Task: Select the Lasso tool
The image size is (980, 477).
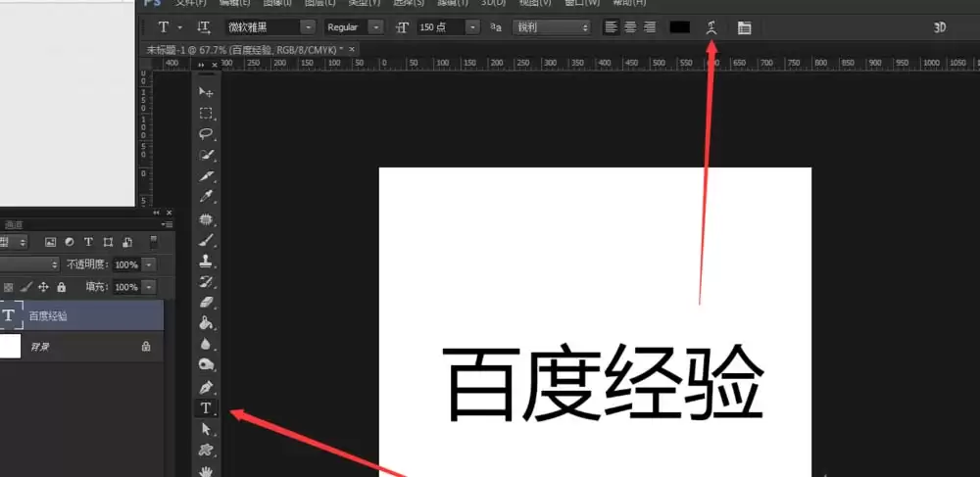Action: pos(206,133)
